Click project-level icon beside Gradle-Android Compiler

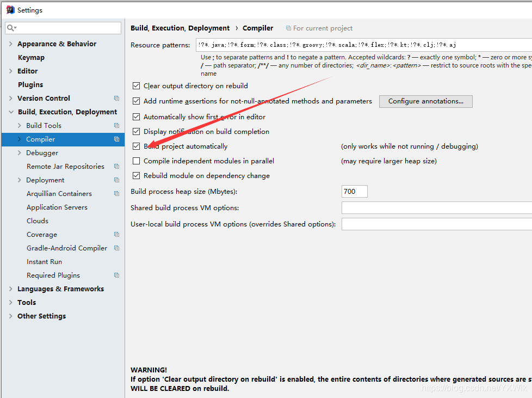pyautogui.click(x=117, y=248)
